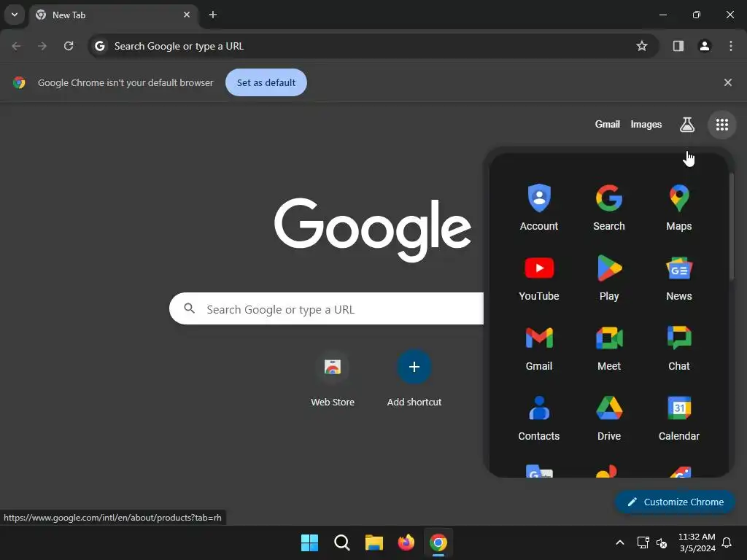Click the magnifier icon in search box
This screenshot has height=560, width=747.
[189, 308]
